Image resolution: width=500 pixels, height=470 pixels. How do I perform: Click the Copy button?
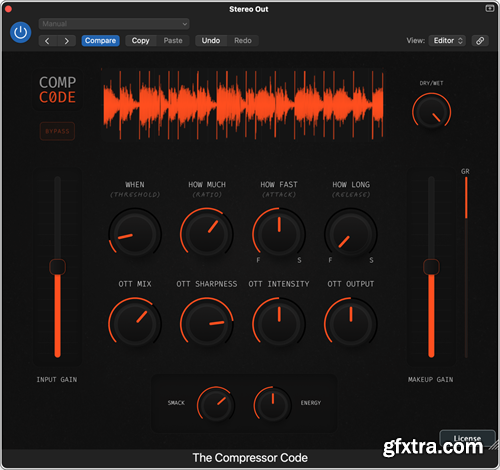tap(140, 41)
